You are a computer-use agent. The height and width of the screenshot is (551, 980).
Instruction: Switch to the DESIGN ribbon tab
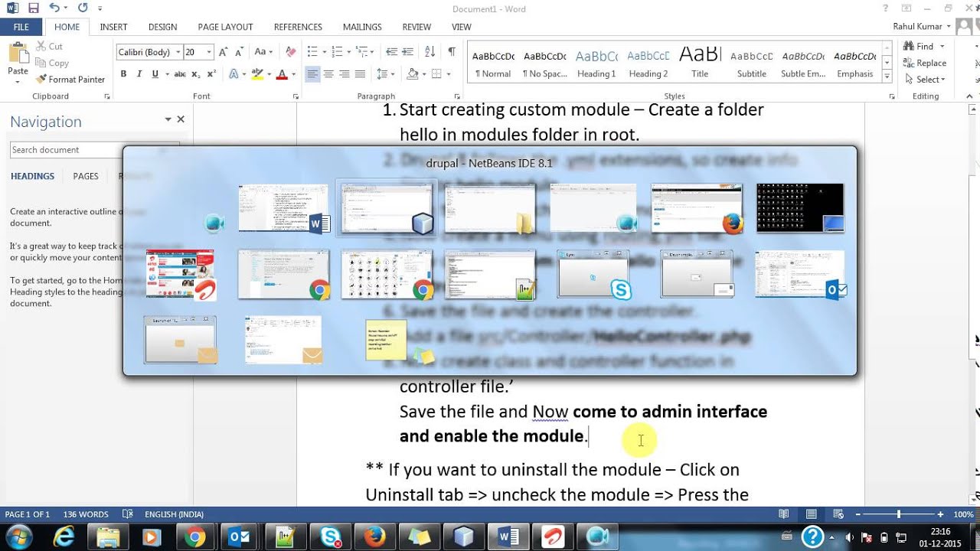click(162, 27)
